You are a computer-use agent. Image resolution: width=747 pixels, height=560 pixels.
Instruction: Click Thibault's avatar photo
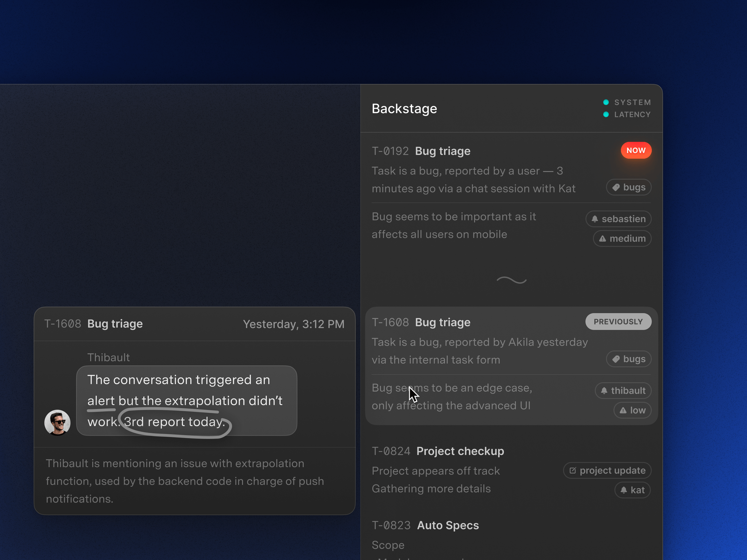tap(57, 423)
